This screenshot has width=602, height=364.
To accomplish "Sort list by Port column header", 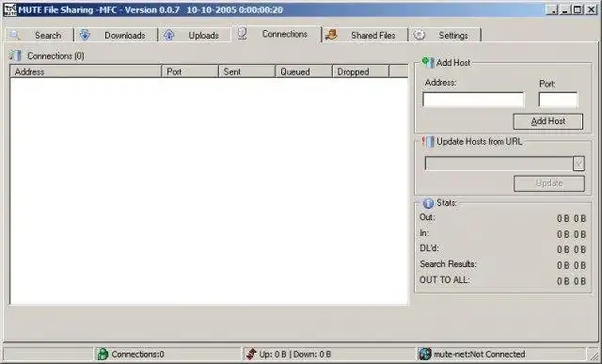I will [190, 71].
